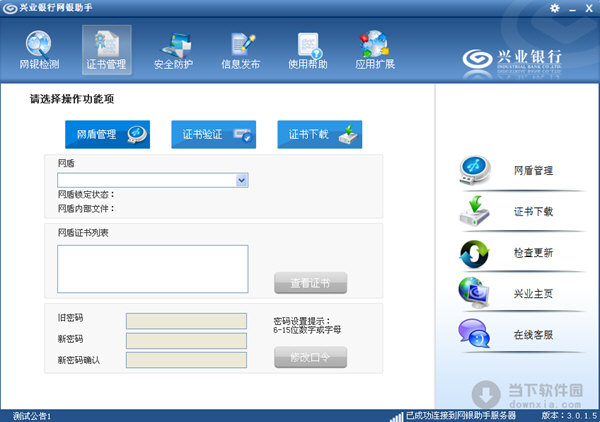600x422 pixels.
Task: Click the 版本:3.0.1.5 version text
Action: click(x=569, y=415)
